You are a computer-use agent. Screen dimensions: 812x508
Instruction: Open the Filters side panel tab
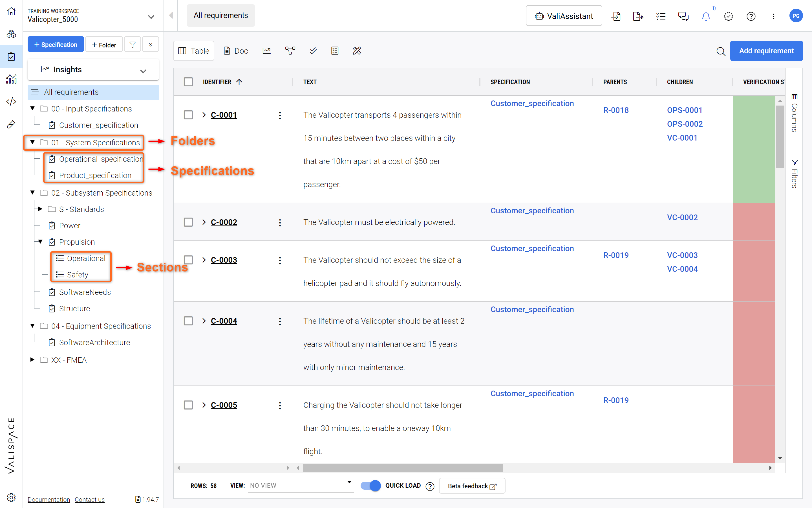[794, 174]
